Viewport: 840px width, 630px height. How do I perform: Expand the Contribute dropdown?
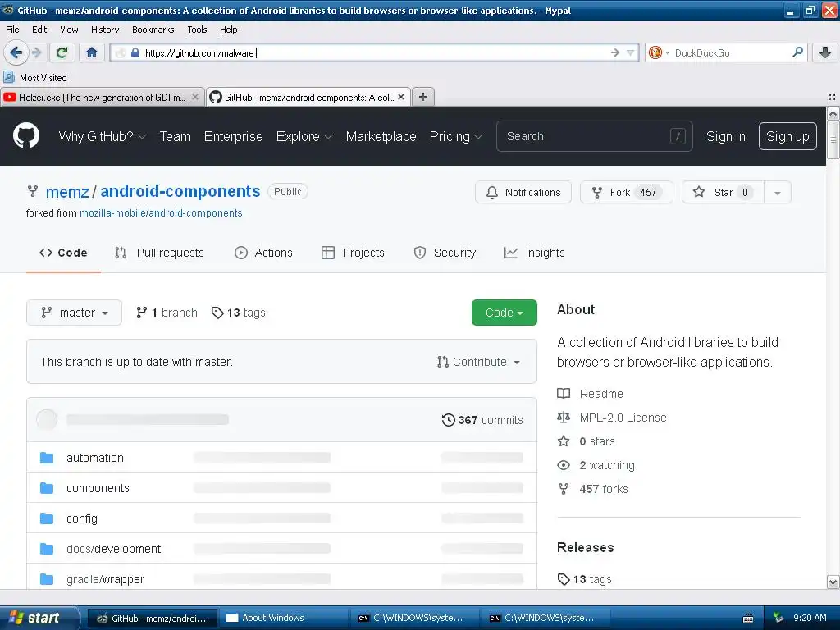point(478,362)
